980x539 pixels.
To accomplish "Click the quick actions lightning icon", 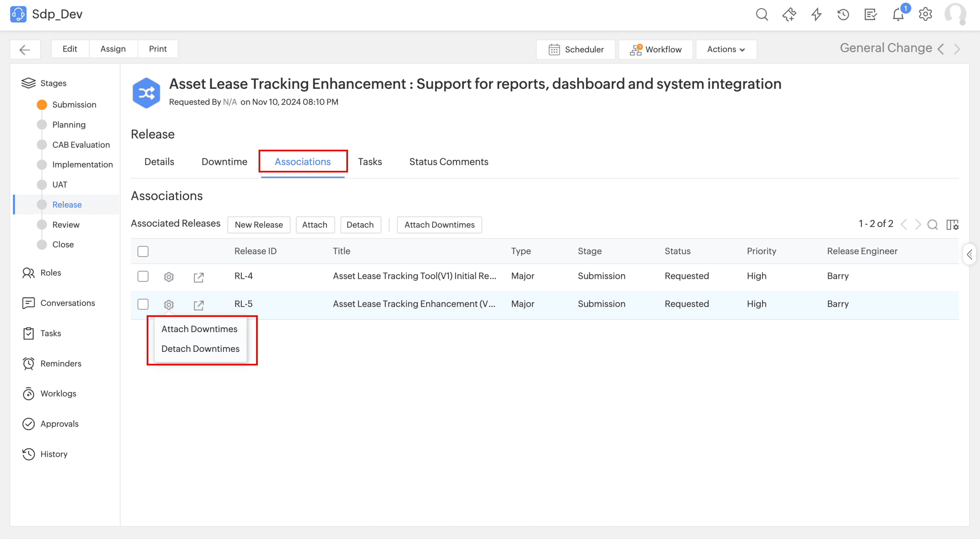I will point(816,15).
